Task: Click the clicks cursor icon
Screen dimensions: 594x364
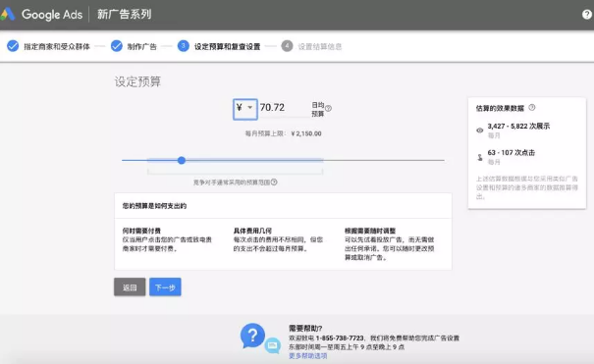Action: [x=479, y=157]
